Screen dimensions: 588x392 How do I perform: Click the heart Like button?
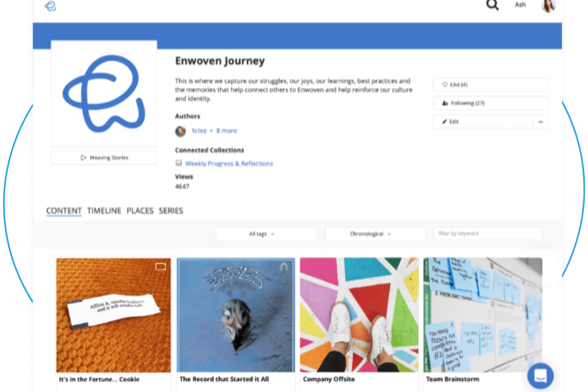pyautogui.click(x=491, y=85)
